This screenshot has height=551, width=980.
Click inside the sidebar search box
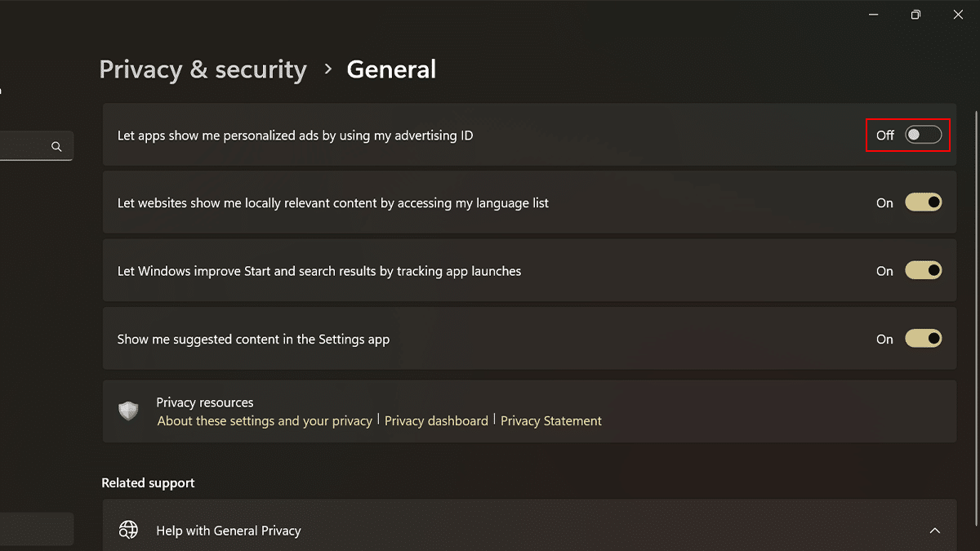tap(24, 147)
